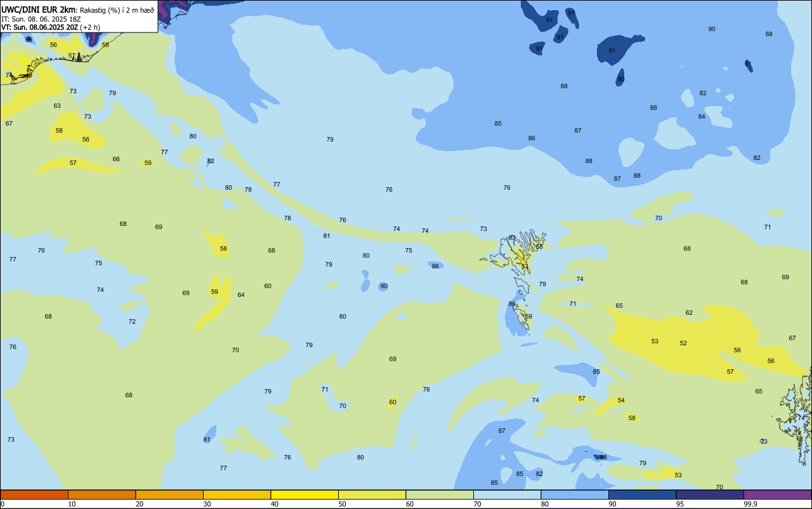Click the 50–60 pale yellow legend swatch
The height and width of the screenshot is (509, 812).
click(x=372, y=494)
